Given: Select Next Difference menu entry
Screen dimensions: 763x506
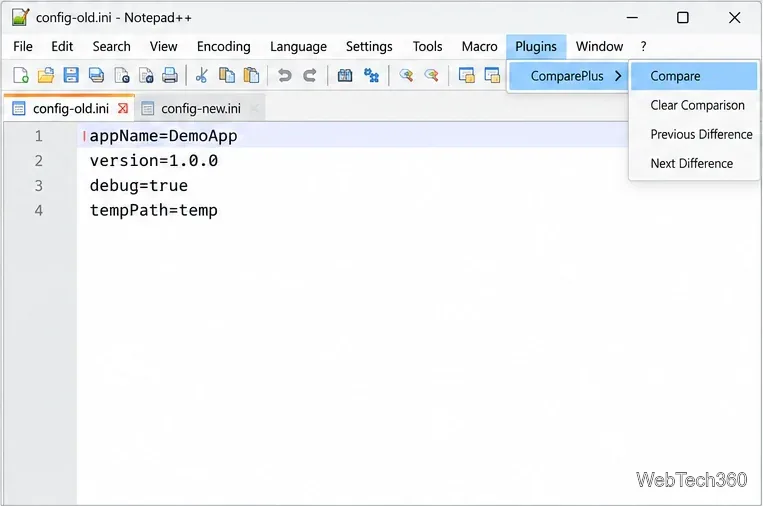Looking at the screenshot, I should pyautogui.click(x=694, y=163).
